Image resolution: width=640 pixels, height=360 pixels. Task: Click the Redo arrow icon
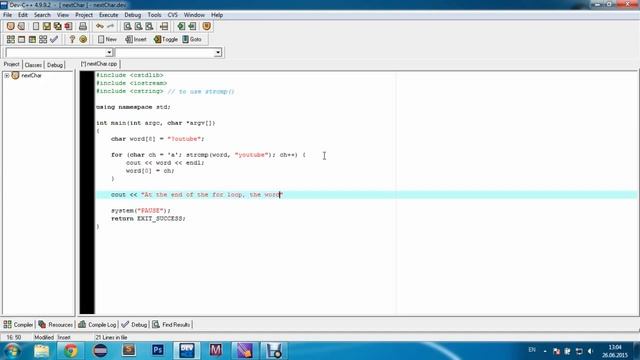(x=110, y=26)
